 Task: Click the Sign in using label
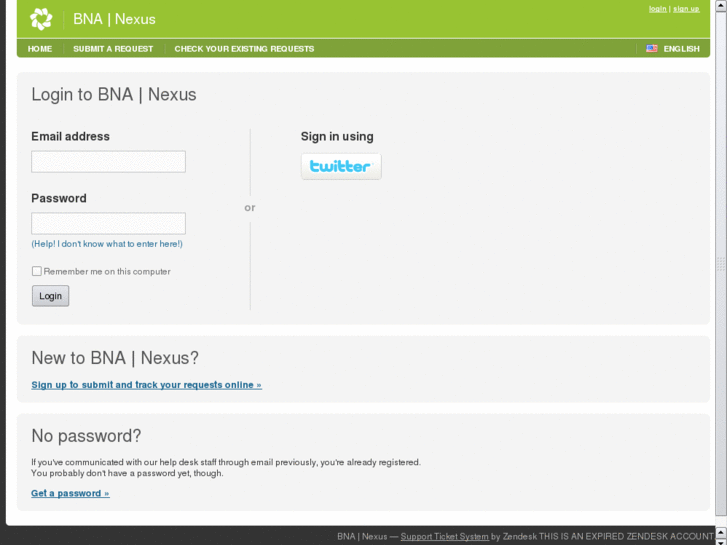click(337, 136)
